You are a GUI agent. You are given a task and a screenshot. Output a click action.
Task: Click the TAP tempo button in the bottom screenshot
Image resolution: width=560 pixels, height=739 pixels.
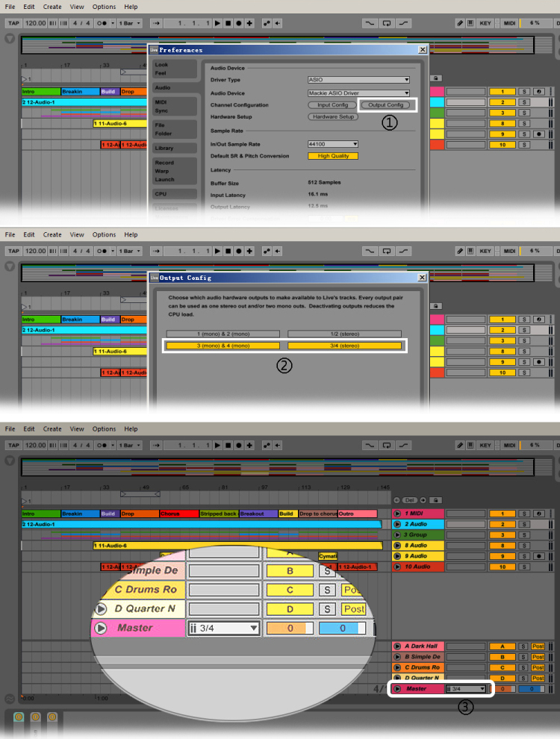point(13,446)
